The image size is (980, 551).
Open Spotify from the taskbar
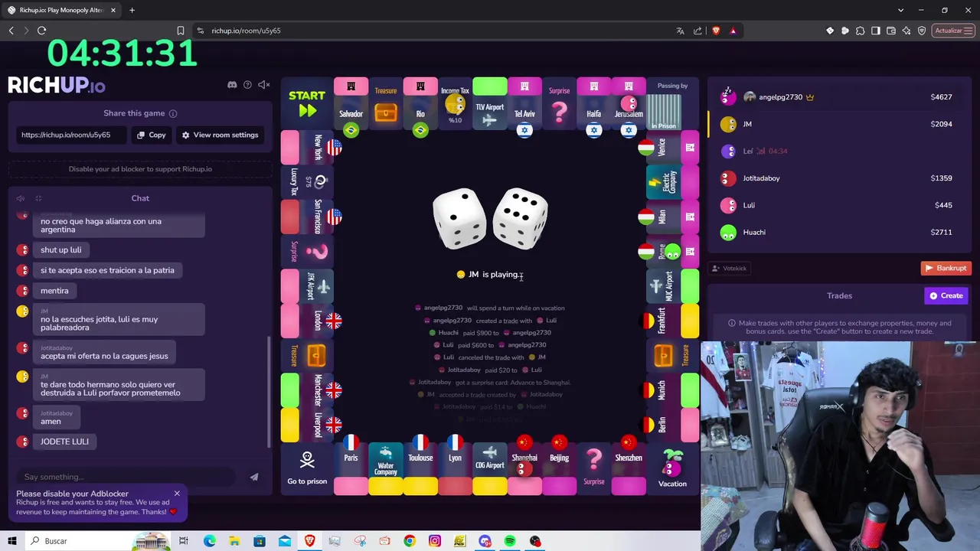click(x=510, y=541)
